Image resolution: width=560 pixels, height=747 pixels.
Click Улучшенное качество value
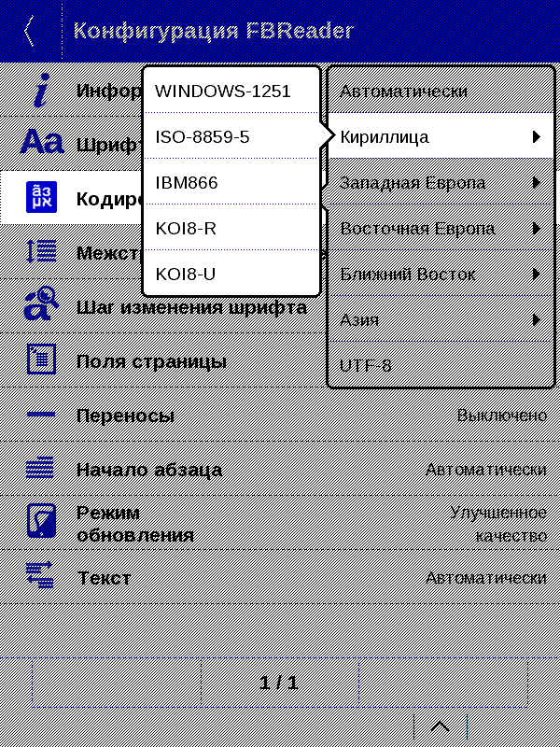498,524
